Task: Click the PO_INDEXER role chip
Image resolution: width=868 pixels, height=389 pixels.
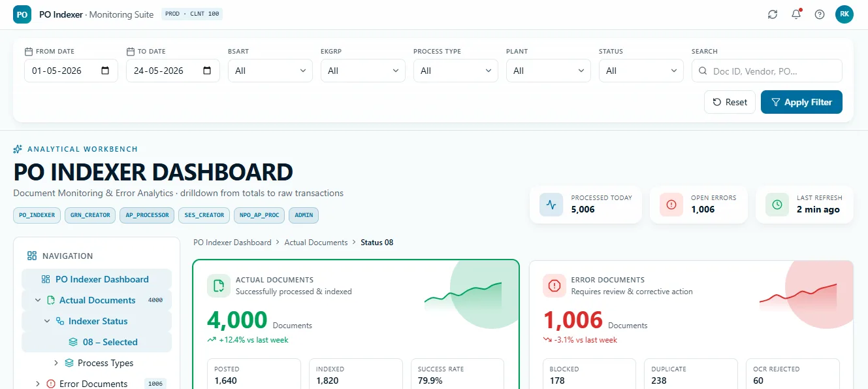Action: coord(37,214)
